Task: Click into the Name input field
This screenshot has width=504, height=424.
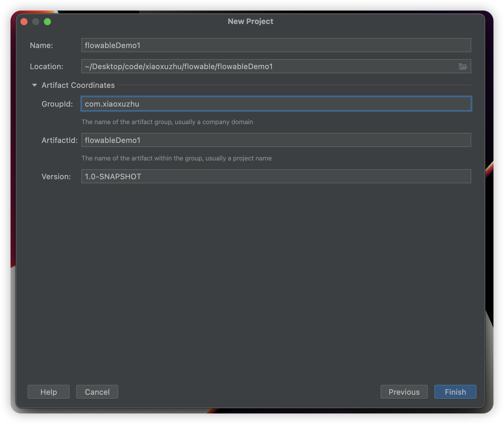Action: (x=276, y=45)
